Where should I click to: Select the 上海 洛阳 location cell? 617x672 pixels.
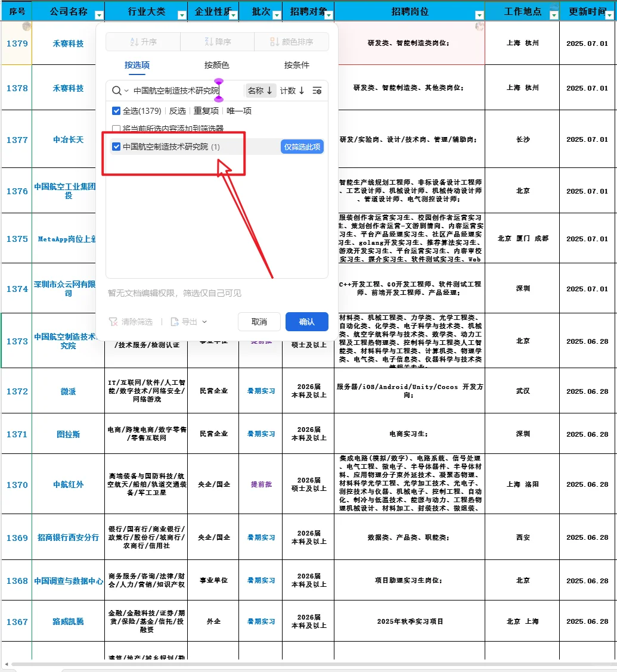(522, 484)
